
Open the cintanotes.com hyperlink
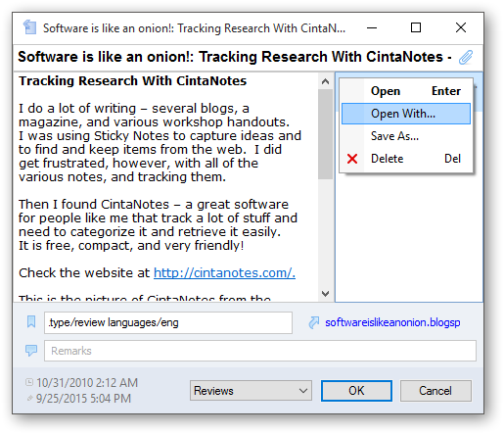[224, 272]
